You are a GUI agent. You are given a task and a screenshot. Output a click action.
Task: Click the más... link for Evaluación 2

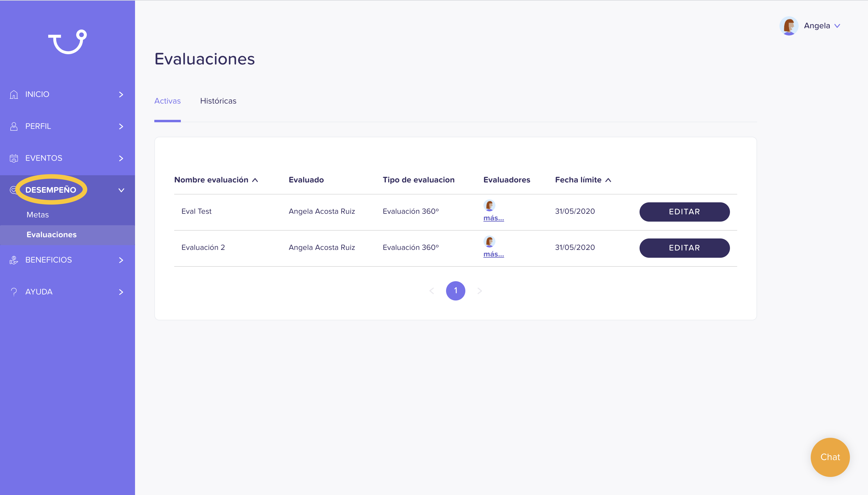(x=493, y=254)
